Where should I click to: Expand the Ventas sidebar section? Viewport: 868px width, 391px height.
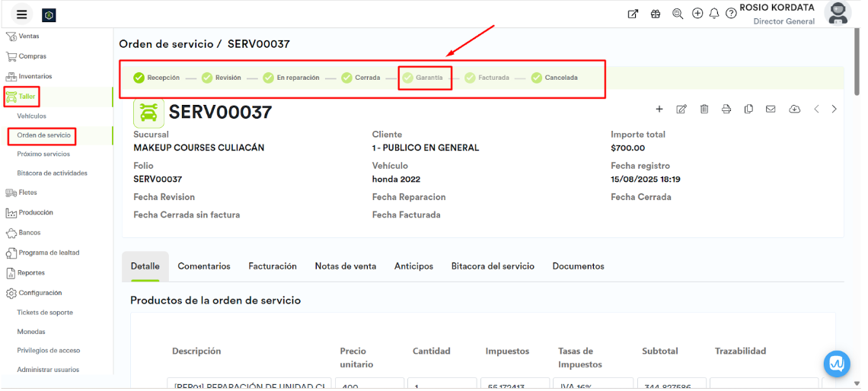click(x=29, y=37)
